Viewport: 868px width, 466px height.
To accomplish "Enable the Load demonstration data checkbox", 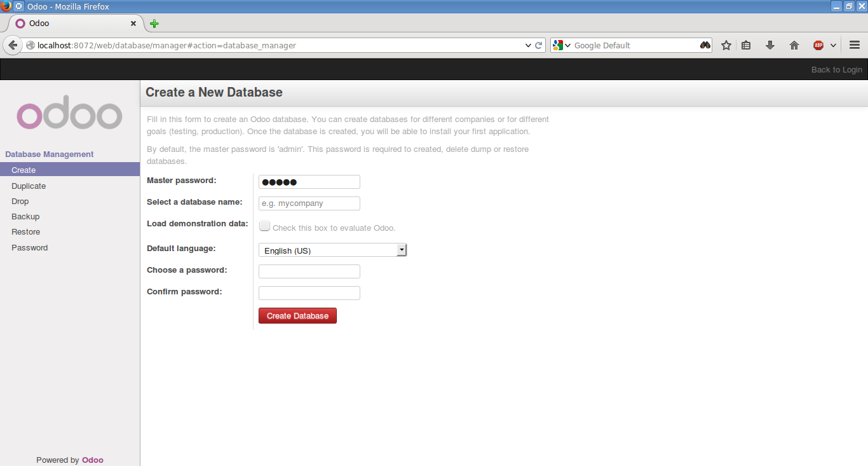I will [264, 226].
